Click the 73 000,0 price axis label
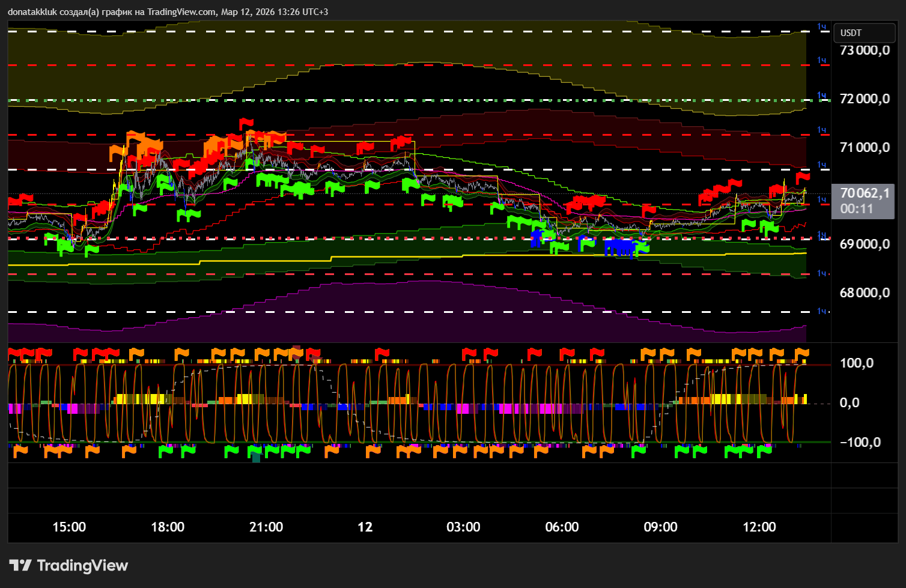Image resolution: width=906 pixels, height=588 pixels. tap(865, 50)
